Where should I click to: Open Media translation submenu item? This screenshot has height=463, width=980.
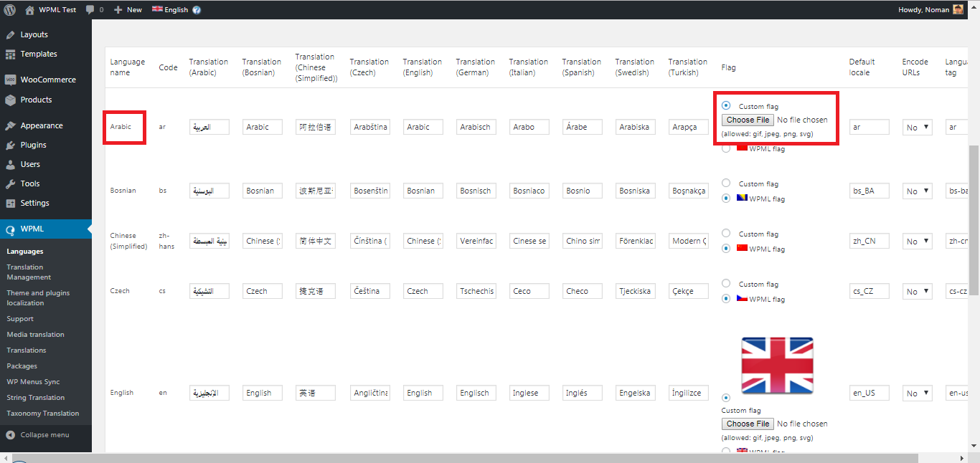(x=35, y=334)
